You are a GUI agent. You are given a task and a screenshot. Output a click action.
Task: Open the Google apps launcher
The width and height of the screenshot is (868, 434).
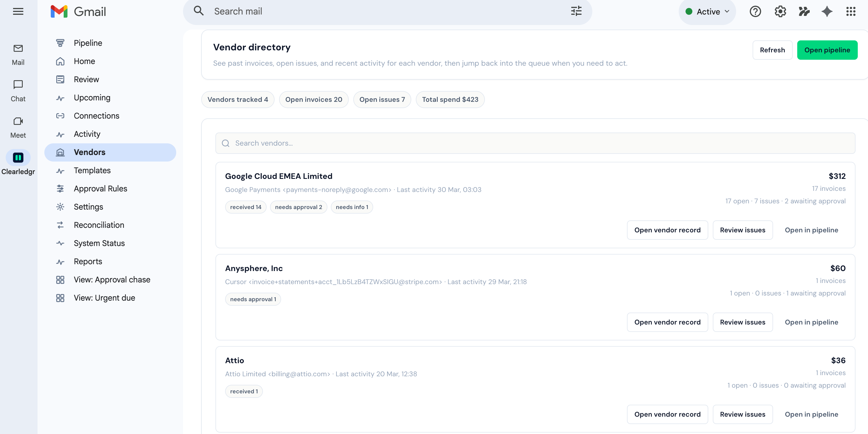851,11
